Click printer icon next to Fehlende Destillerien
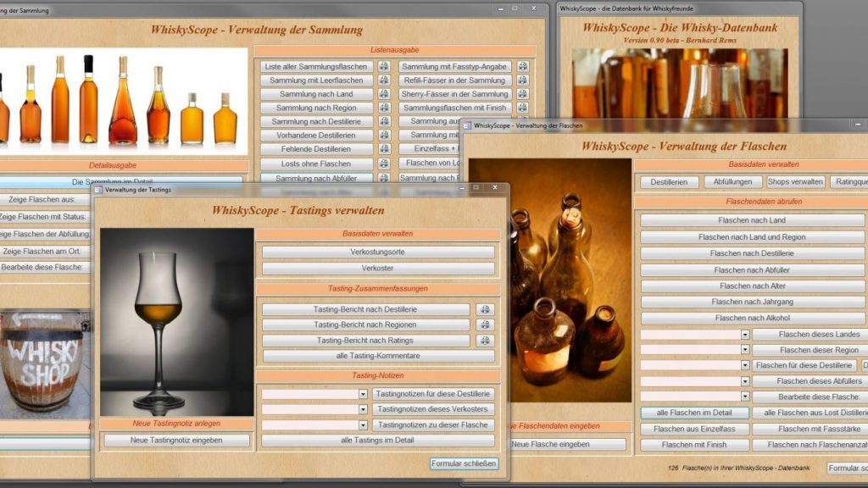Screen dimensions: 868x488 coord(384,149)
